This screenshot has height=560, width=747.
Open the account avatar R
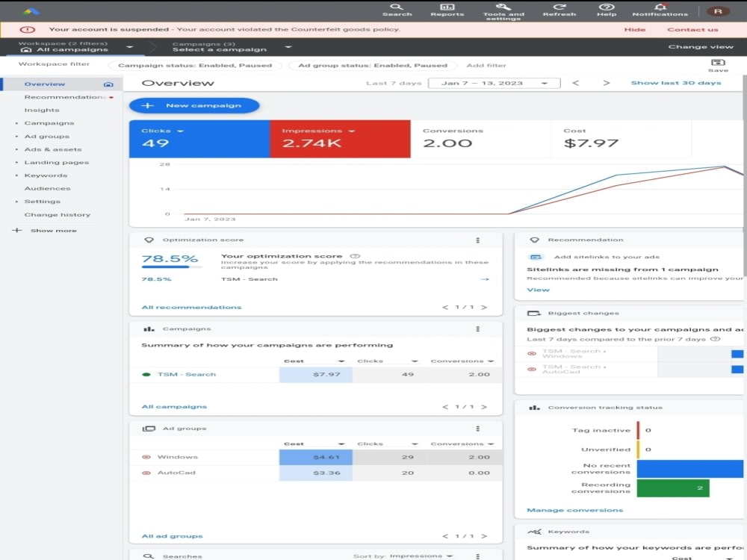point(717,11)
